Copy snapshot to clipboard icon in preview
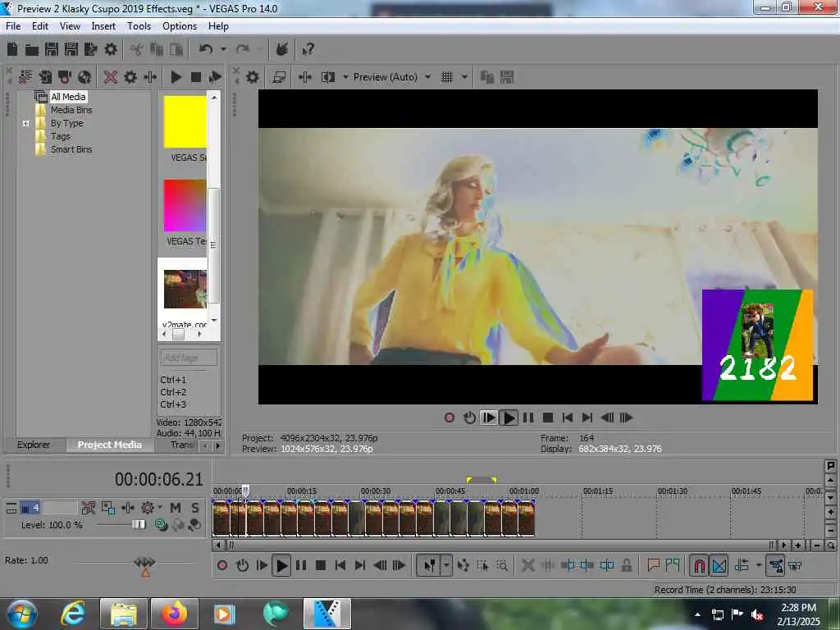Image resolution: width=840 pixels, height=630 pixels. click(x=487, y=77)
